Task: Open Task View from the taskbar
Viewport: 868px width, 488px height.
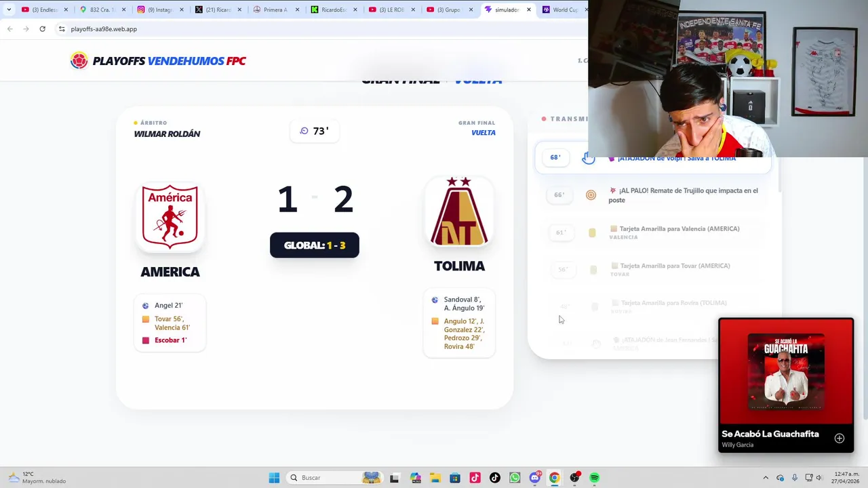Action: point(394,478)
